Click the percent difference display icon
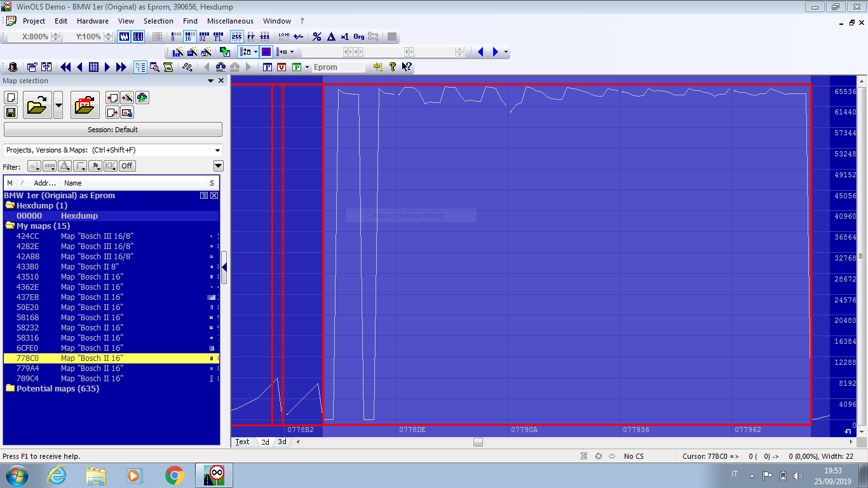This screenshot has width=868, height=488. (317, 37)
